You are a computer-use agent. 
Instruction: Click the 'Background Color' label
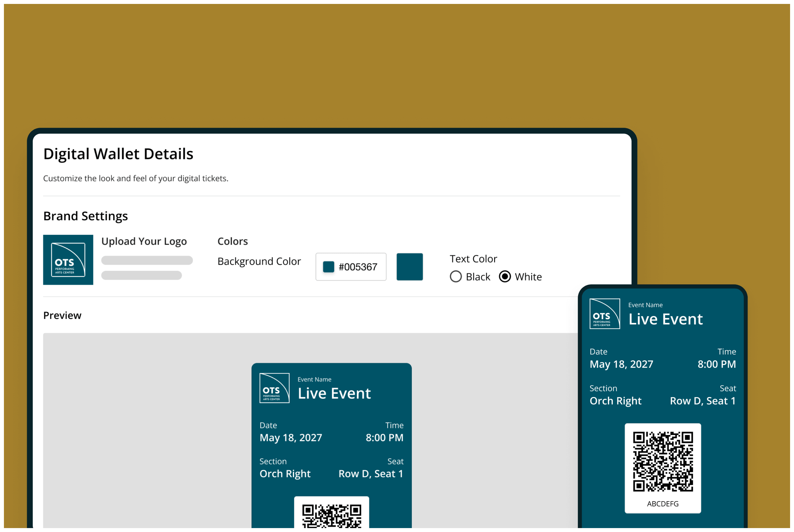point(259,261)
